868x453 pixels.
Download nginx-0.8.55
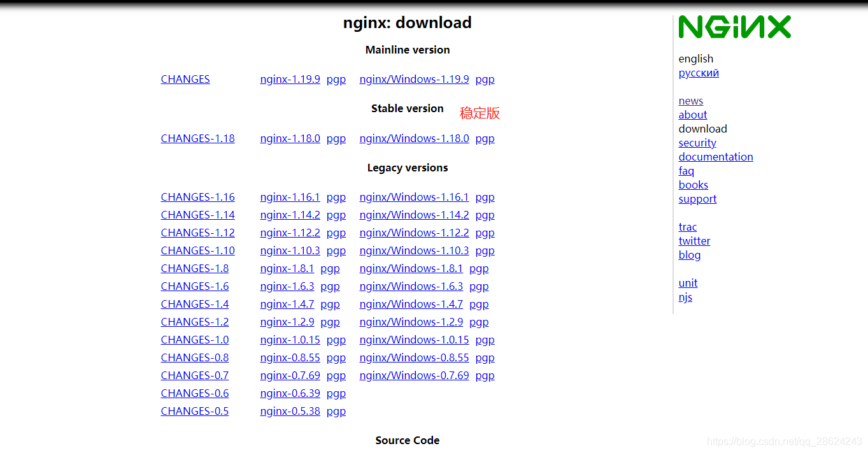tap(290, 357)
